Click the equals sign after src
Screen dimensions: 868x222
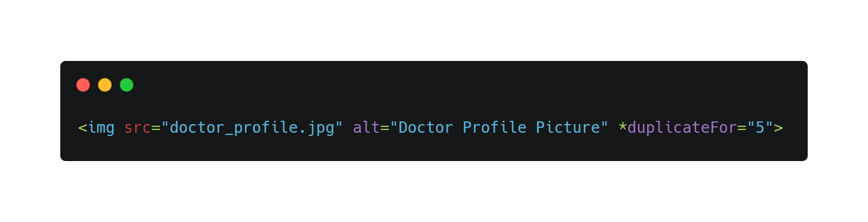point(156,128)
